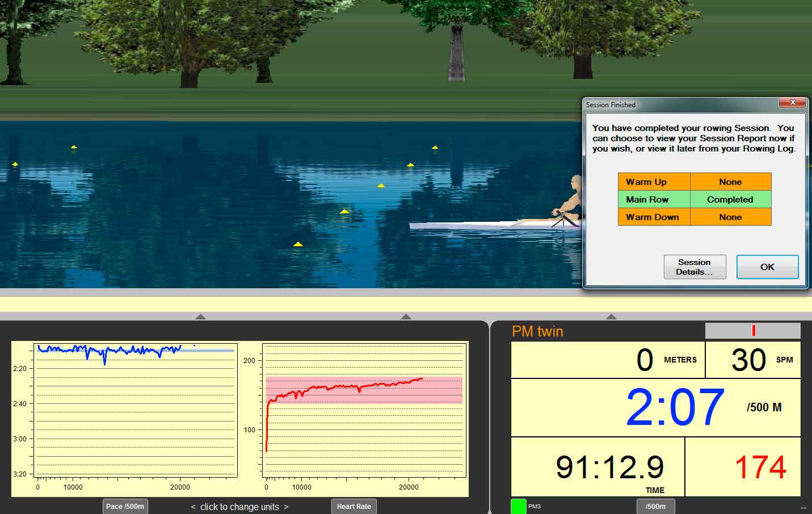
Task: Close the Session Finished dialog with its X
Action: [x=793, y=103]
